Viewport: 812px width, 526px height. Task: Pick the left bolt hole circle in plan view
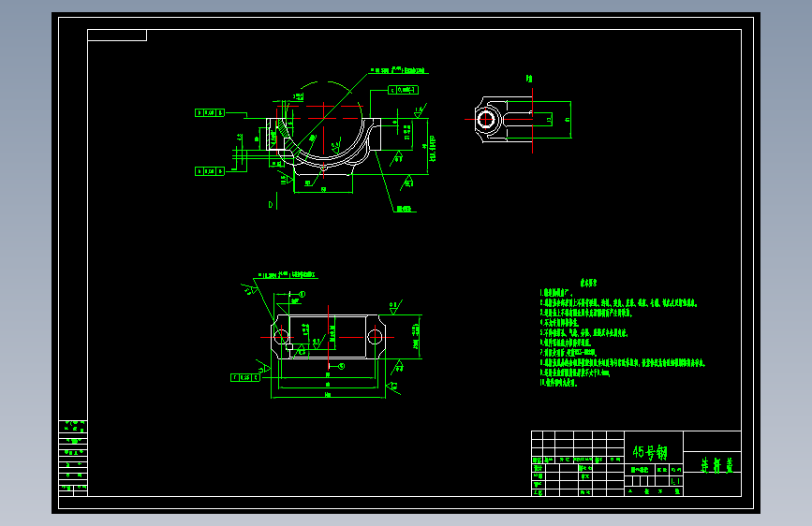[x=281, y=338]
